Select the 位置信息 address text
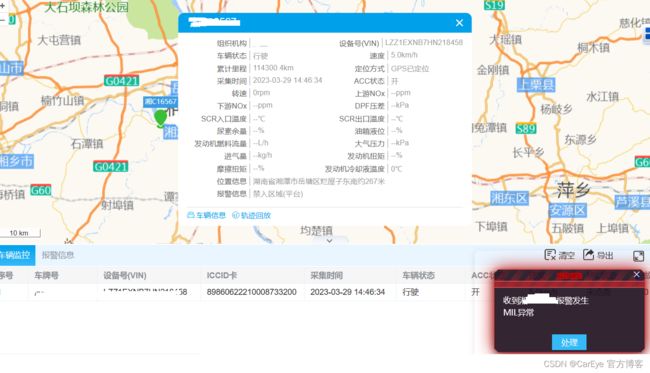This screenshot has height=373, width=650. click(x=319, y=181)
